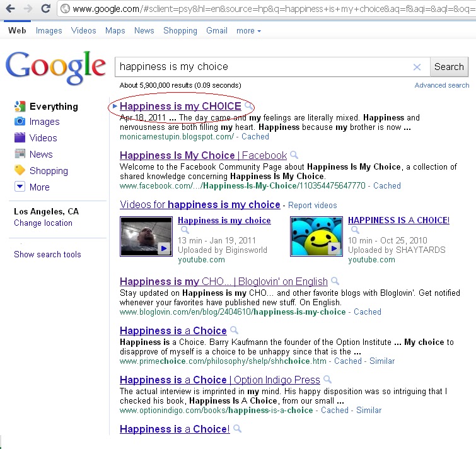The image size is (476, 449).
Task: Reload the page with the refresh icon
Action: click(46, 8)
